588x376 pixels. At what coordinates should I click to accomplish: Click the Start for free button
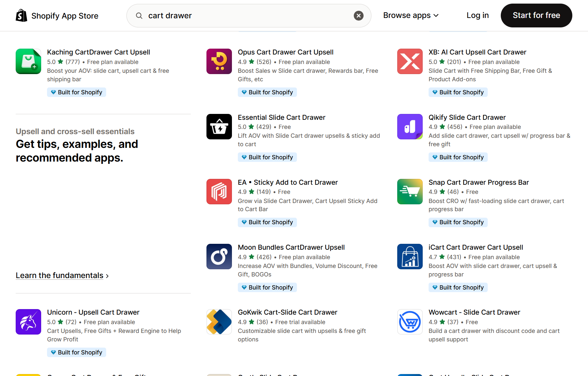coord(536,15)
